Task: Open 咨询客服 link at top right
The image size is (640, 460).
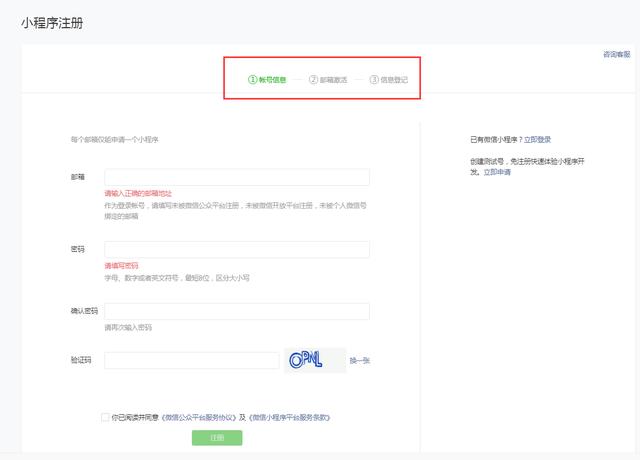Action: (x=617, y=54)
